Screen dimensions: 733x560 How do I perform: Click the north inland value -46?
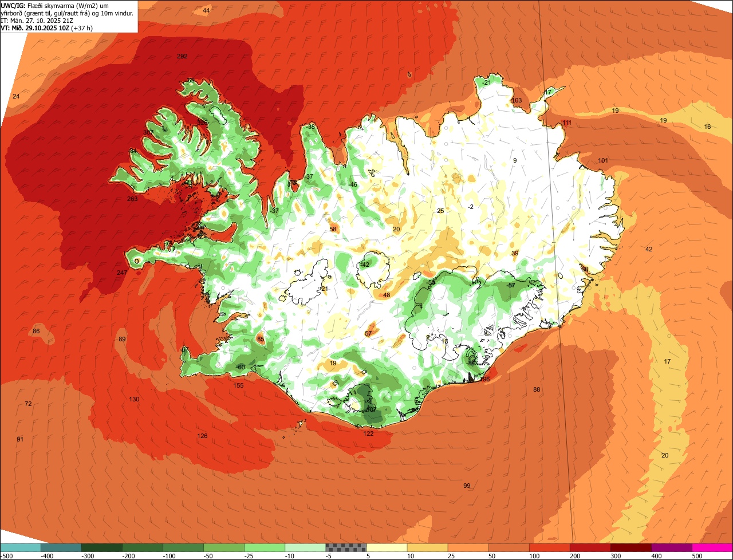353,184
